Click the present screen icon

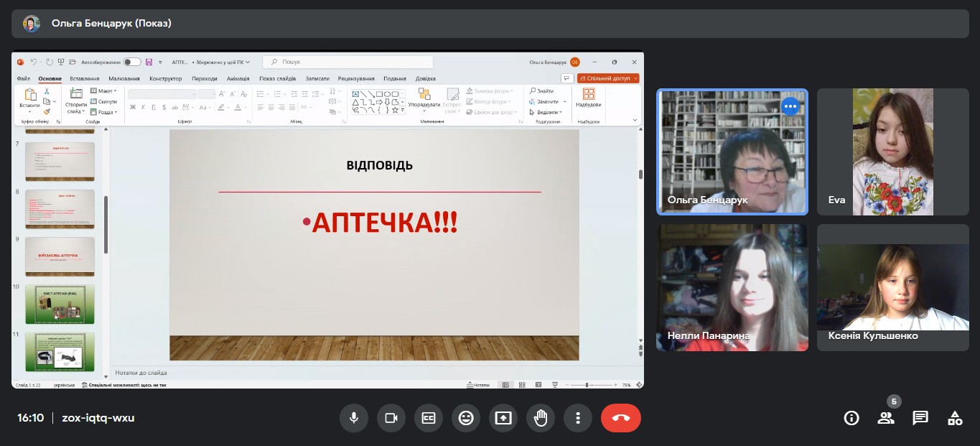click(503, 418)
